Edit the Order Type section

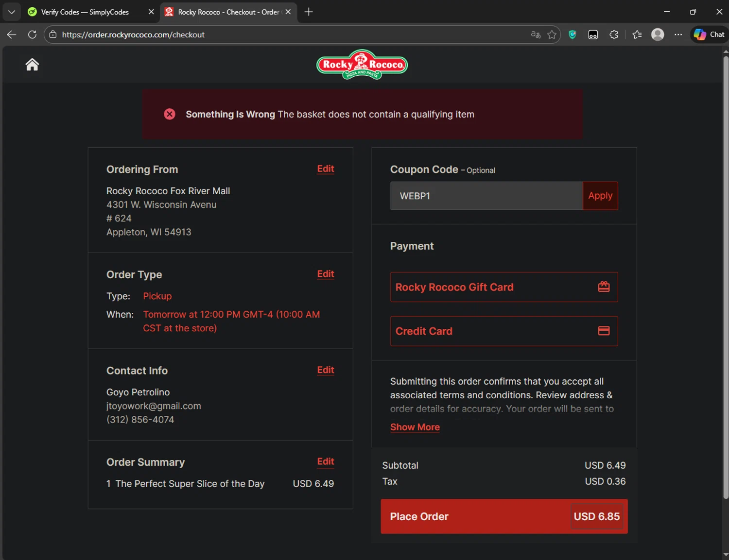point(326,274)
